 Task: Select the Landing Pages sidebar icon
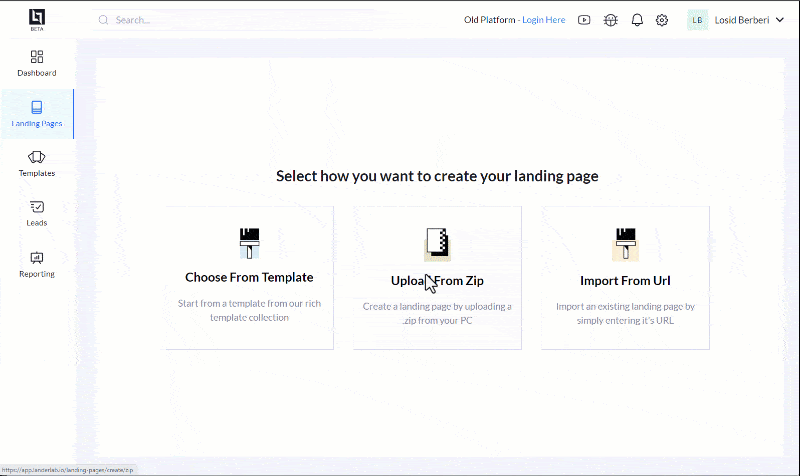(37, 107)
